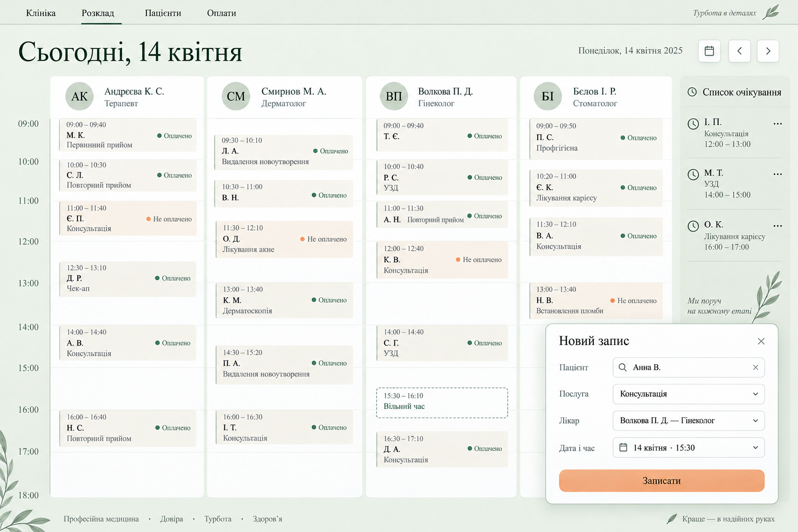This screenshot has height=532, width=798.
Task: Open options menu for waiting patient І. П.
Action: pos(777,124)
